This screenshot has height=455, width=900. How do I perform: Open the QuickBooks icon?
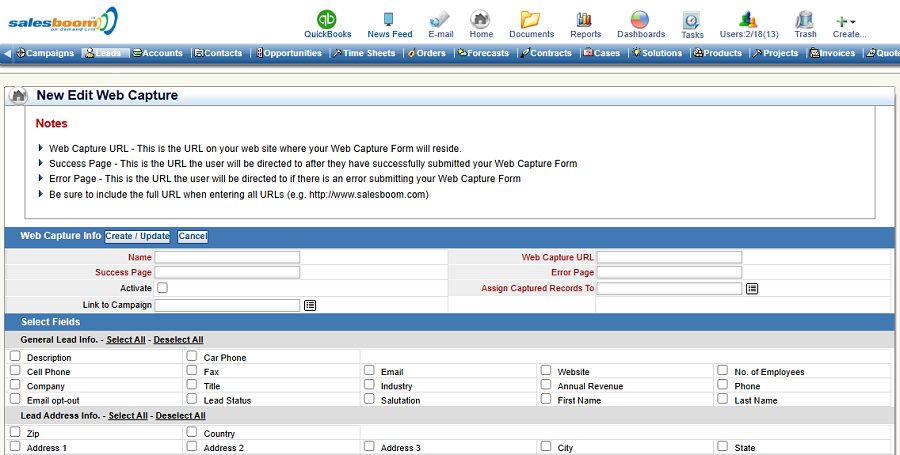(327, 20)
